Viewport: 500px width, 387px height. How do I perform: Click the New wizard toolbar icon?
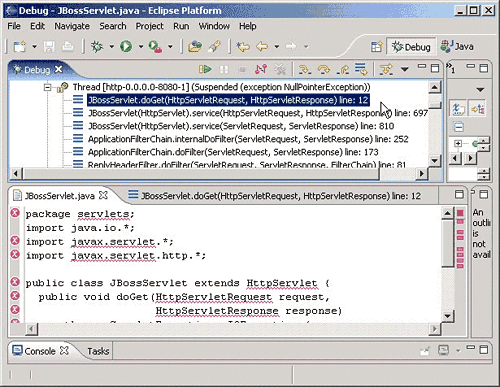coord(20,46)
